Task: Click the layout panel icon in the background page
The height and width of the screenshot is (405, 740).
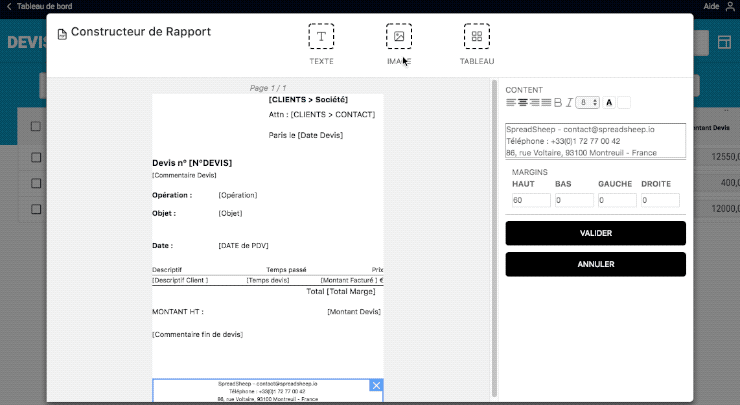Action: pyautogui.click(x=724, y=42)
